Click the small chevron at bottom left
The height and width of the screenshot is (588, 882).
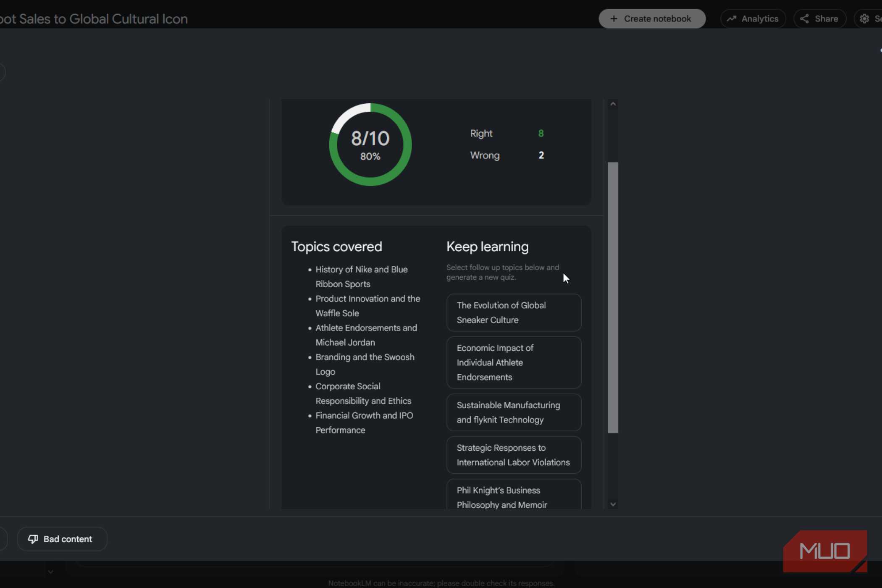pos(50,572)
